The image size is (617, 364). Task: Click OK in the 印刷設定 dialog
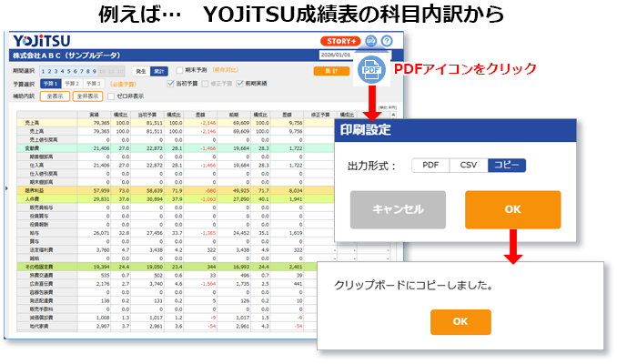tap(512, 209)
